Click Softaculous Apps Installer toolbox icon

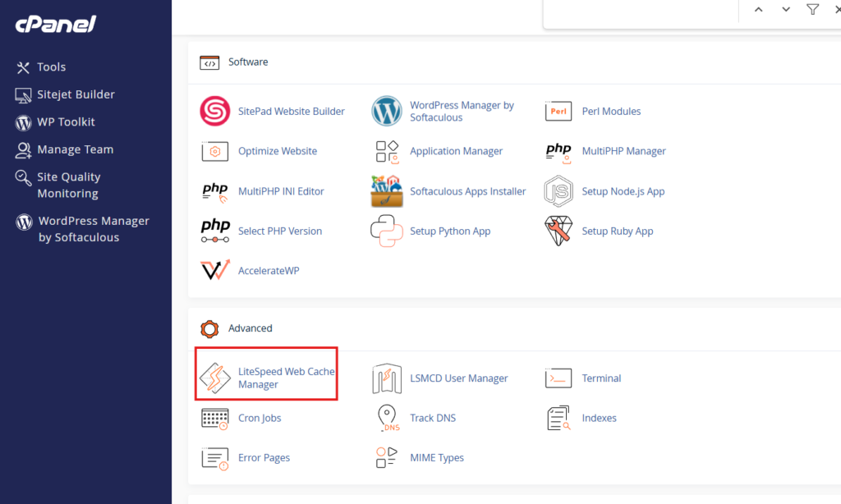pos(387,191)
